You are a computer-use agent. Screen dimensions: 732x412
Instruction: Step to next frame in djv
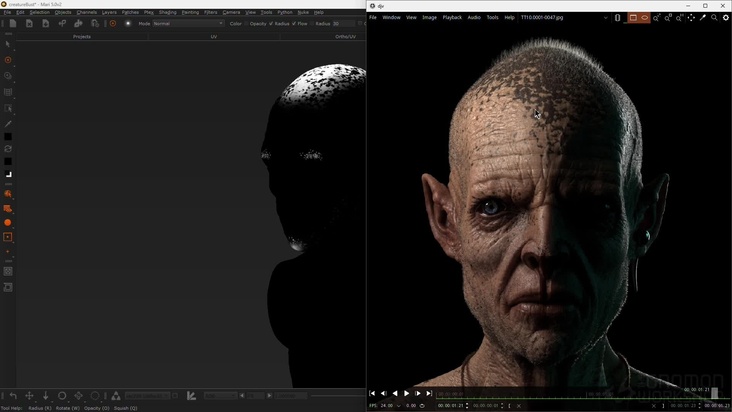(x=418, y=393)
